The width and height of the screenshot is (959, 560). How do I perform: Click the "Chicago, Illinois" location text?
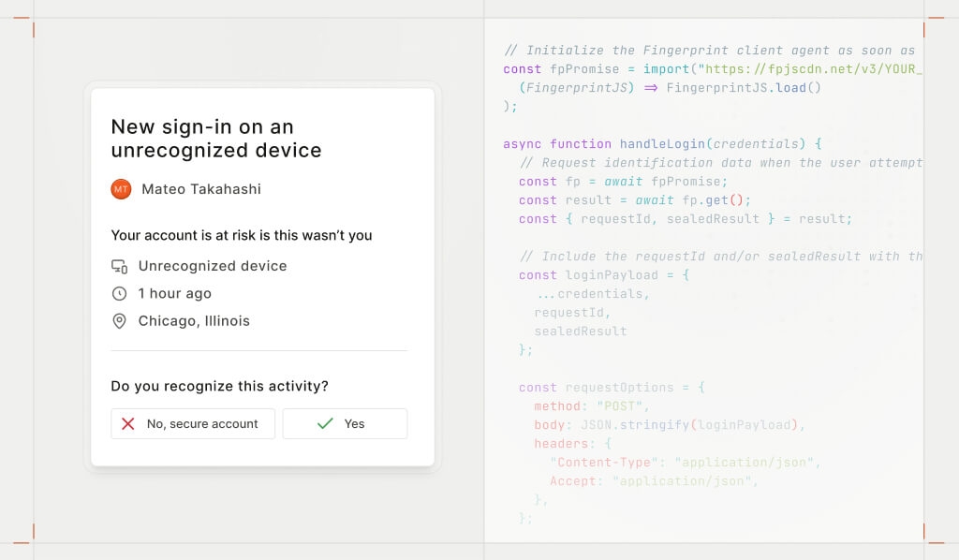tap(195, 320)
